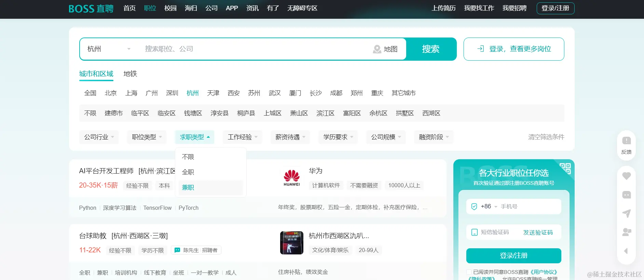Open 首页 in top navigation
This screenshot has height=280, width=644.
[x=129, y=8]
